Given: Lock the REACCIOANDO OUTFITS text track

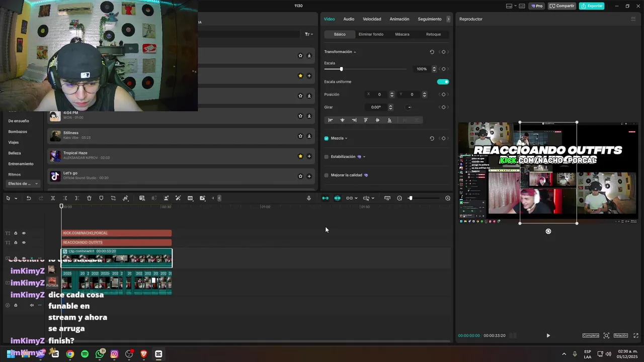Looking at the screenshot, I should [x=16, y=242].
